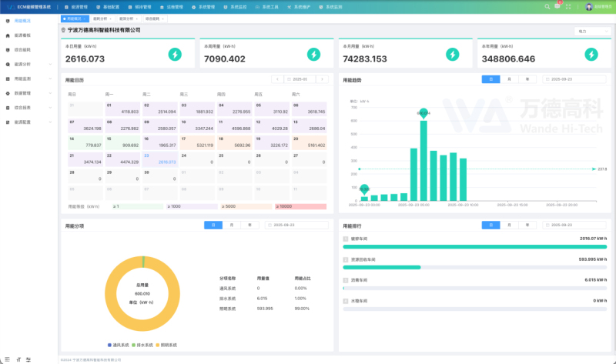Click calendar day 17 cell

point(198,142)
